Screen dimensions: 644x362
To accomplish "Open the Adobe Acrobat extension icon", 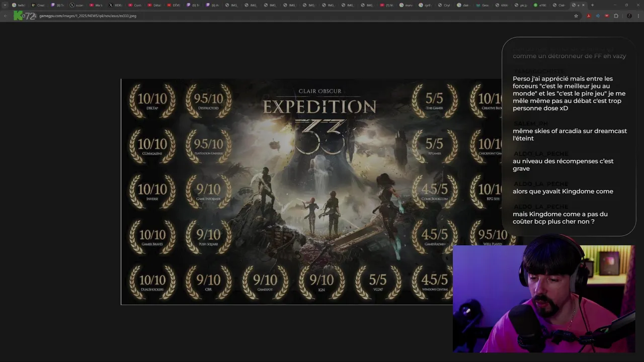I will [x=589, y=16].
